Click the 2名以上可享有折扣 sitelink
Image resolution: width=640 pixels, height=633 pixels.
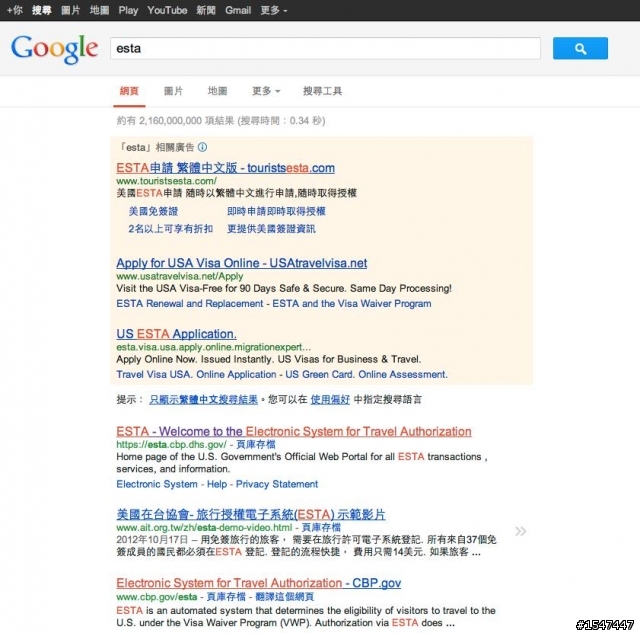(171, 229)
